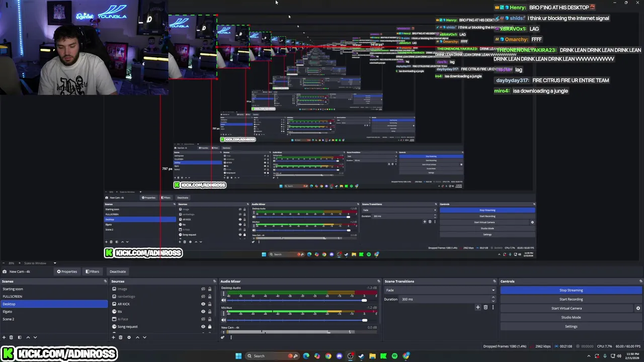The width and height of the screenshot is (644, 362).
Task: Click Stop Streaming
Action: click(x=571, y=290)
